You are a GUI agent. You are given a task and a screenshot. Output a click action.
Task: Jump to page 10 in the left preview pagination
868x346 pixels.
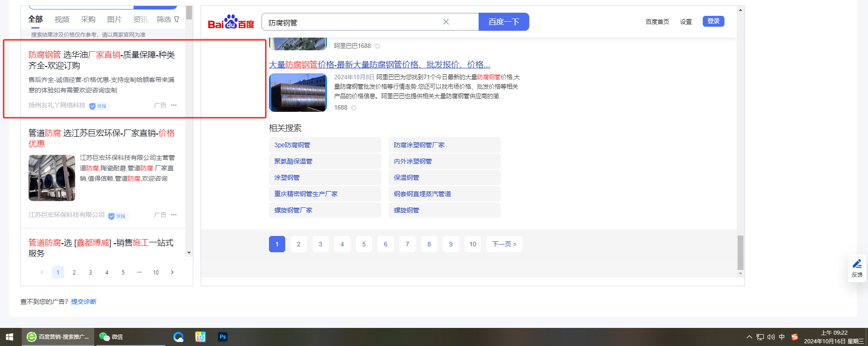point(156,272)
